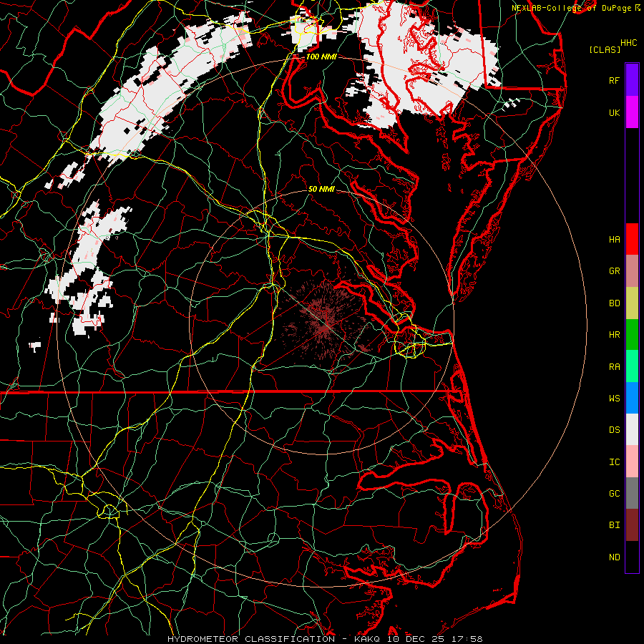Click the ND legend label
Viewport: 644px width, 644px height.
click(614, 557)
